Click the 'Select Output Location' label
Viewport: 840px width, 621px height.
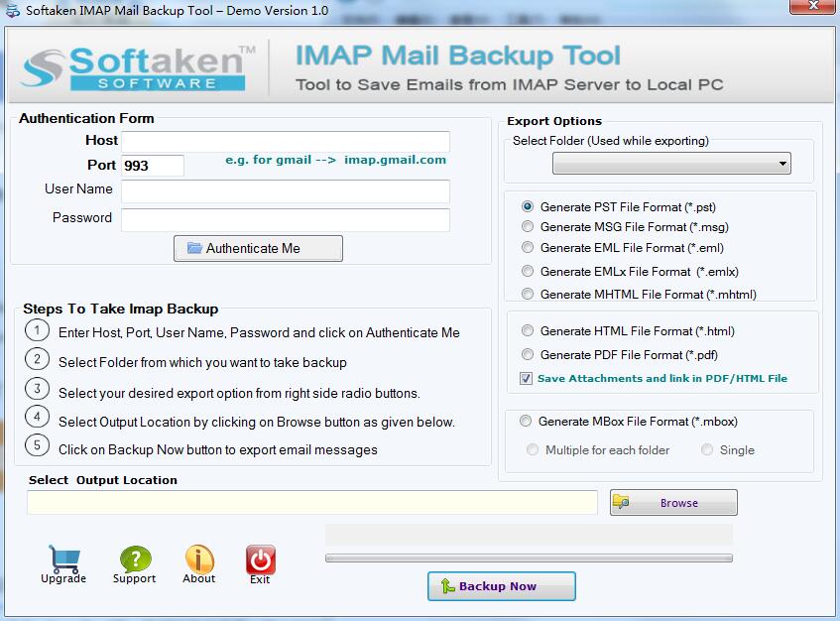(103, 480)
